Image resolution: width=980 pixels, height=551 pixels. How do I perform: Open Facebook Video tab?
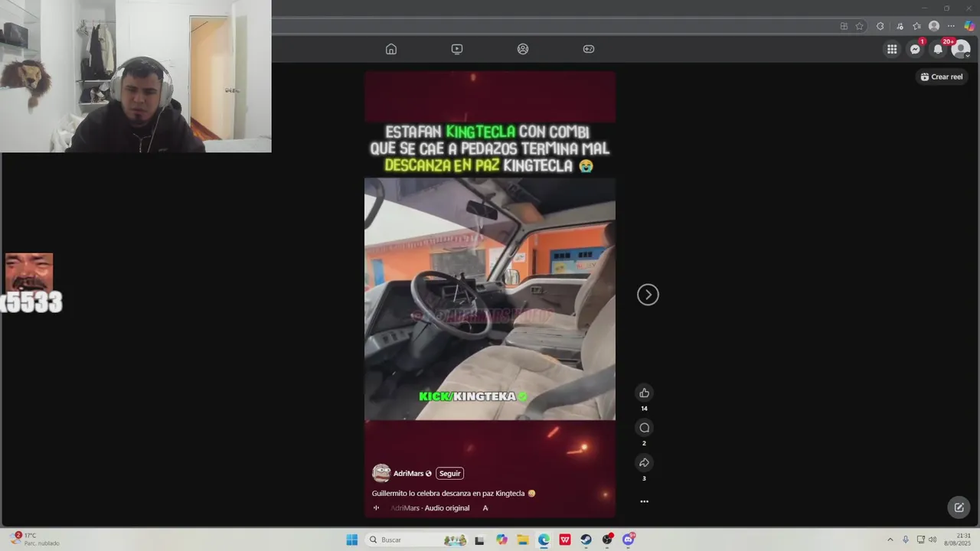coord(457,49)
